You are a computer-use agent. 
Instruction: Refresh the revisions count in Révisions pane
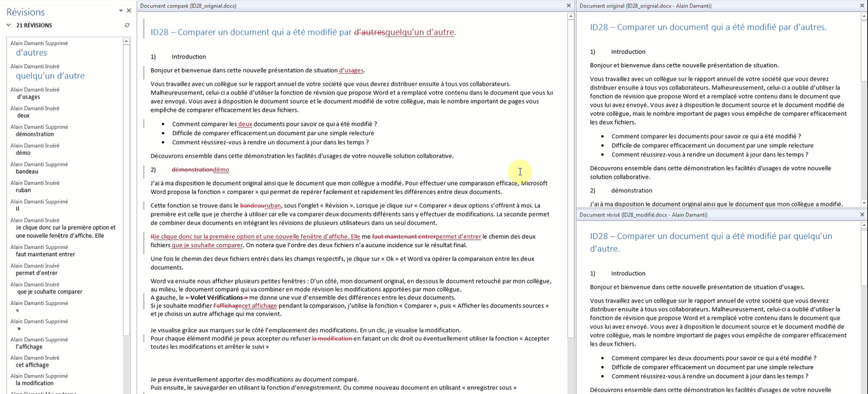click(127, 25)
